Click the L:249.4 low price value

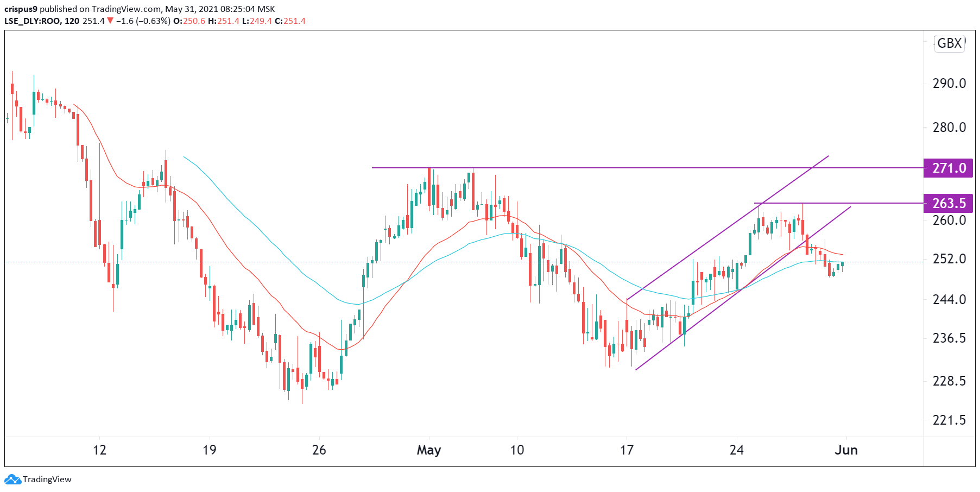tap(257, 21)
